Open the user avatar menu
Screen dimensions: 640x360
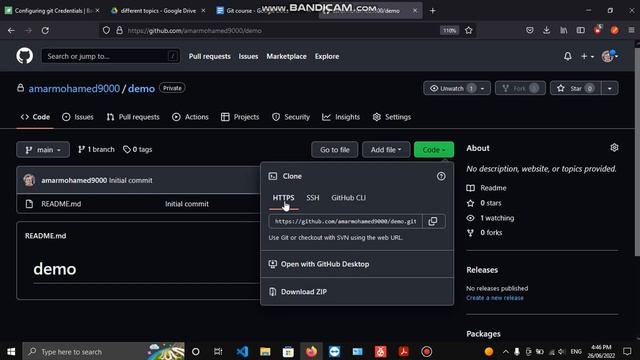[x=609, y=56]
